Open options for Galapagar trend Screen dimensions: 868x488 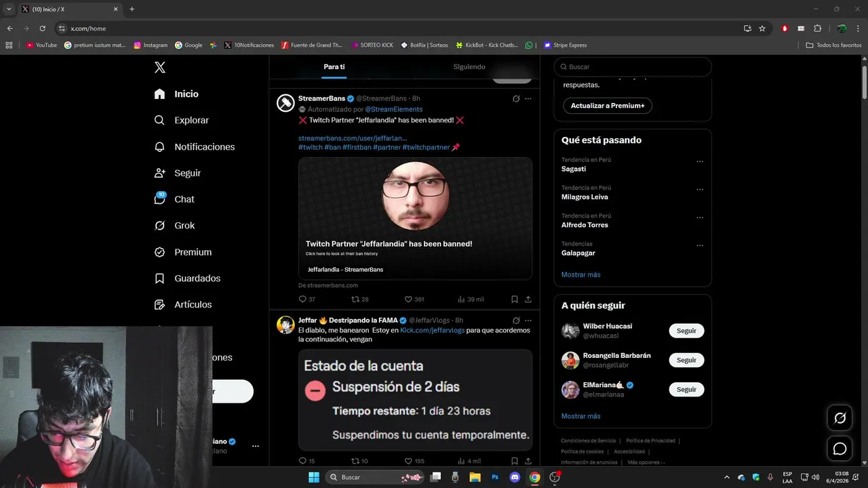tap(700, 245)
